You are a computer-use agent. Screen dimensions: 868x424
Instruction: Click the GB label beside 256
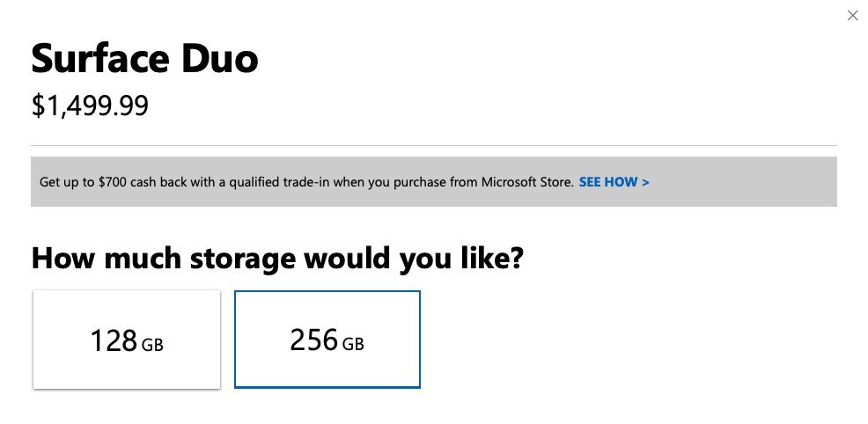click(x=352, y=344)
